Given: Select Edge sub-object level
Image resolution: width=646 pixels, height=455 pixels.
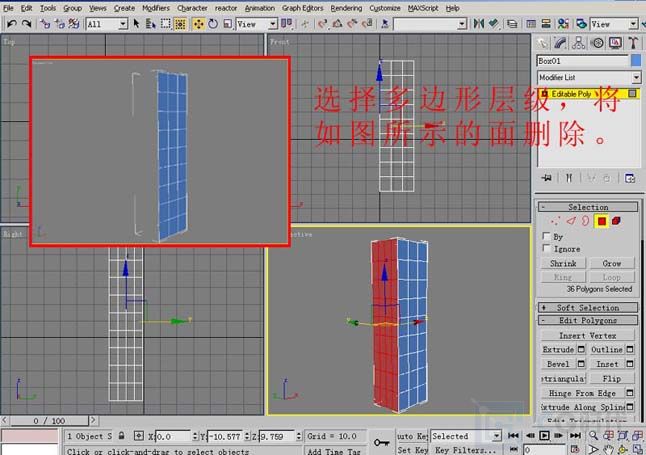Looking at the screenshot, I should [x=571, y=221].
